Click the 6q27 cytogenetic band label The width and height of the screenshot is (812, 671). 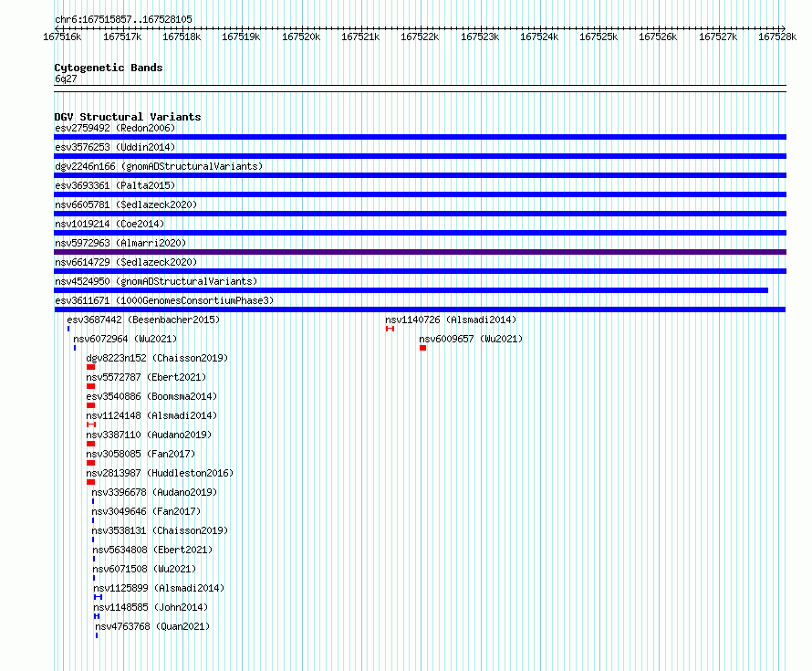tap(66, 79)
